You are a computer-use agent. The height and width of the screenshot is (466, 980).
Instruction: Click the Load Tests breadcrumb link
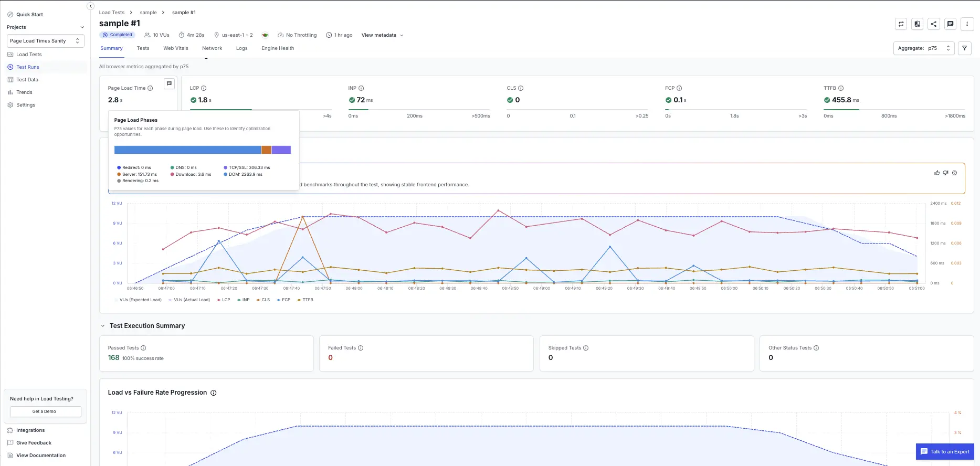(112, 13)
